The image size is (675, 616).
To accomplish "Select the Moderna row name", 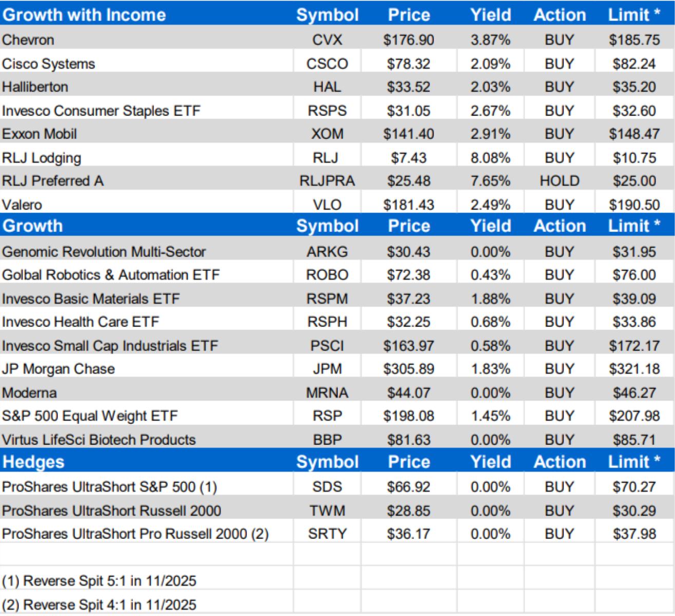I will tap(29, 393).
